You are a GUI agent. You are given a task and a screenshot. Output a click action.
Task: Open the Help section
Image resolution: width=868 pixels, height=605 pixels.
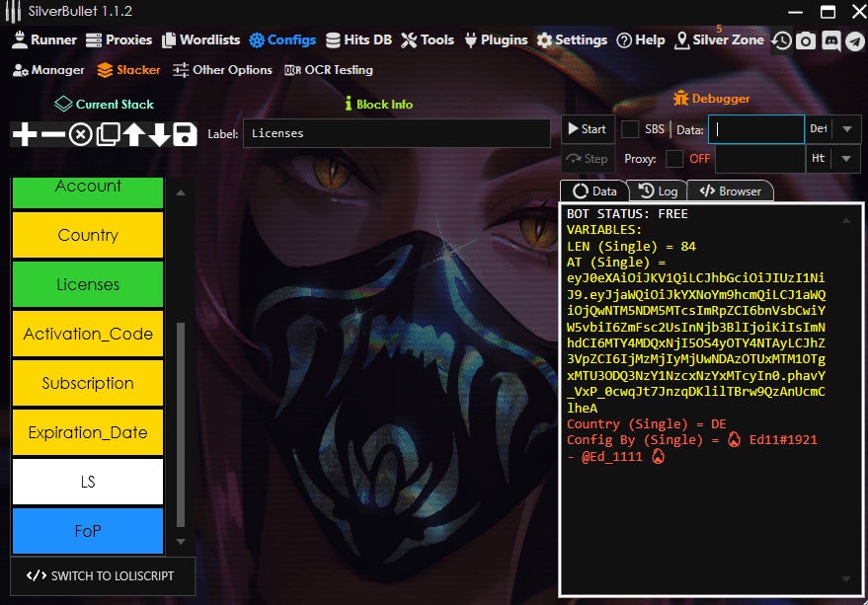point(641,39)
